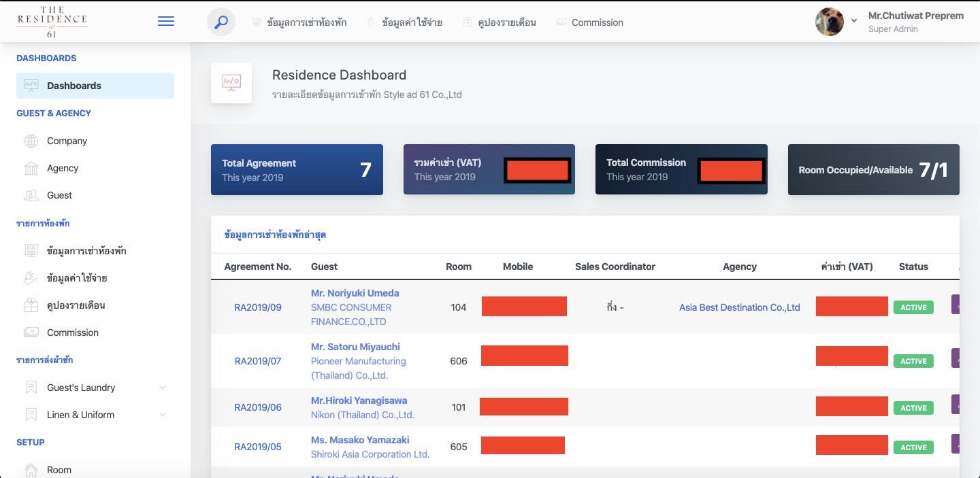Viewport: 980px width, 478px height.
Task: Click the house icon beside Room
Action: coord(31,470)
